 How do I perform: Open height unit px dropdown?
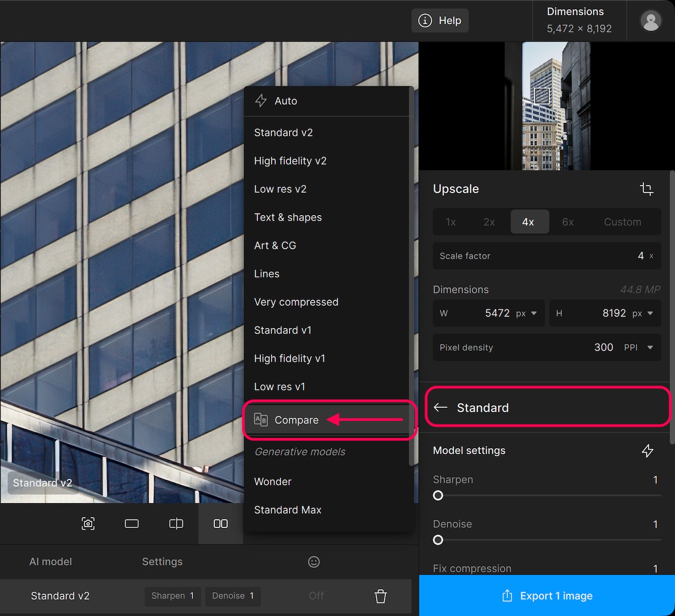pos(643,313)
